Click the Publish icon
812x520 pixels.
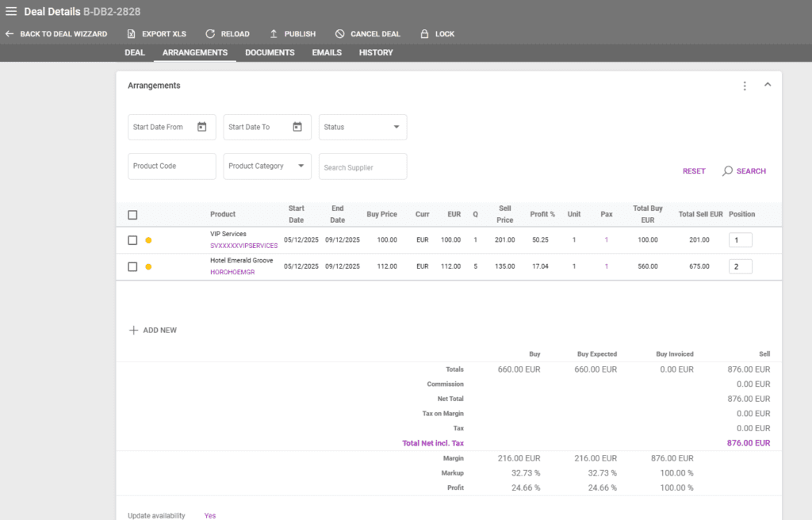272,33
